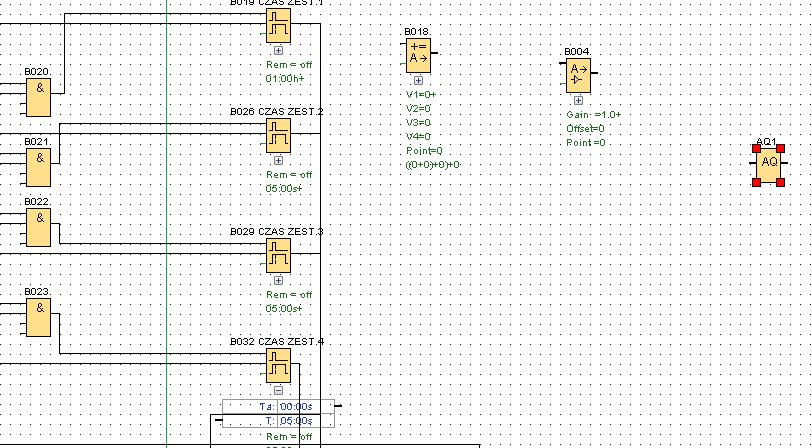Click the 05:00s+ value under B026
The image size is (812, 448).
pos(284,189)
